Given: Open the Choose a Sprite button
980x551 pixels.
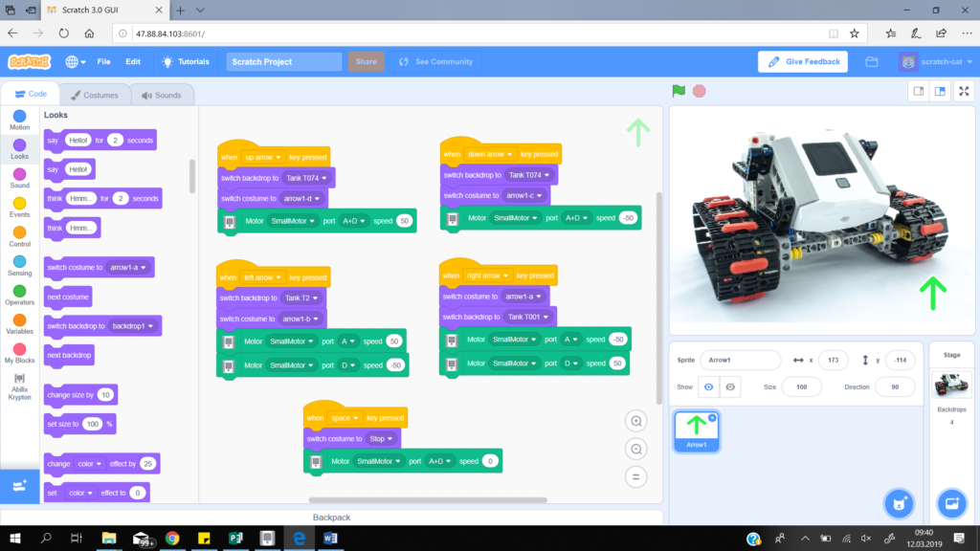Looking at the screenshot, I should pyautogui.click(x=899, y=503).
